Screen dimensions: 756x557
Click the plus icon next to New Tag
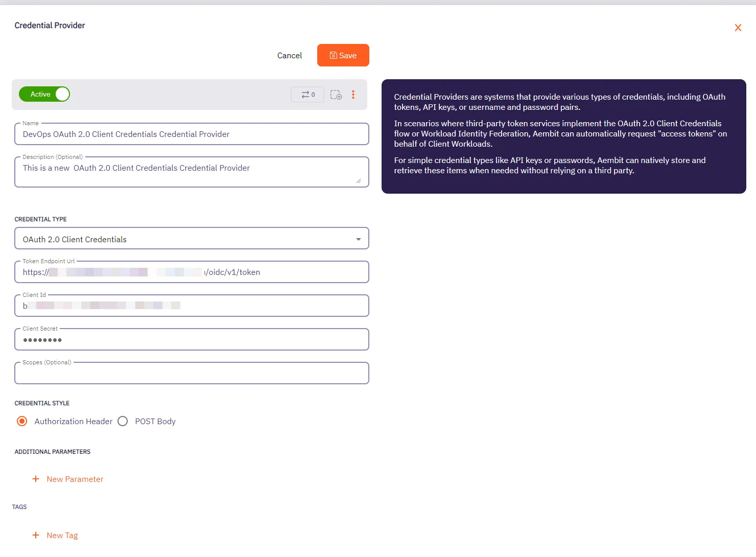pyautogui.click(x=35, y=535)
